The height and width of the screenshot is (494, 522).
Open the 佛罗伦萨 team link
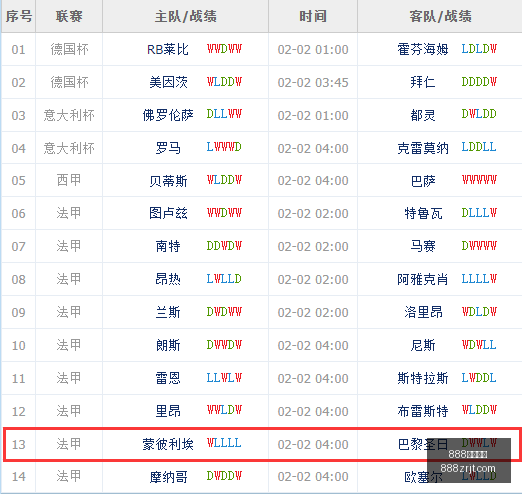point(168,115)
